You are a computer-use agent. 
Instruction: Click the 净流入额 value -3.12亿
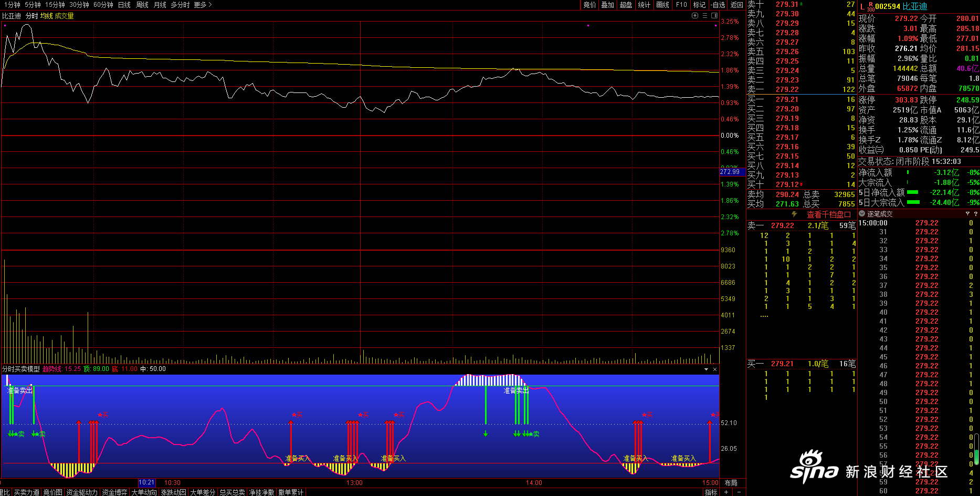(x=946, y=172)
